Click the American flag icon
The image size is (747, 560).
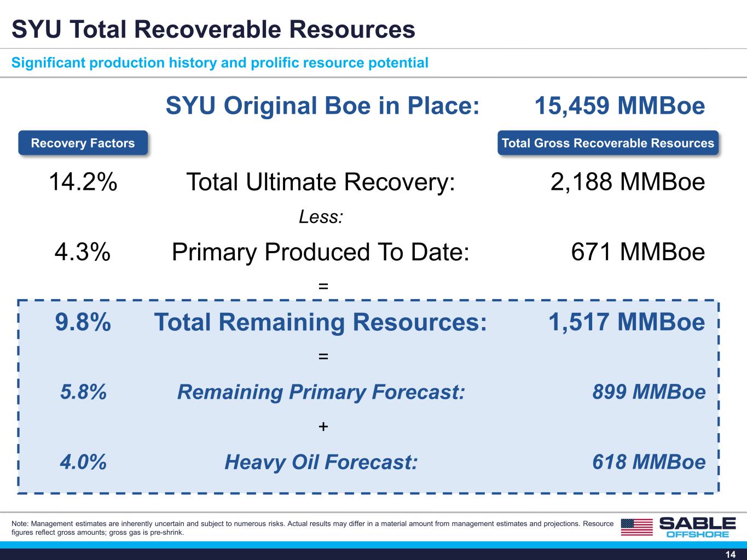click(637, 527)
